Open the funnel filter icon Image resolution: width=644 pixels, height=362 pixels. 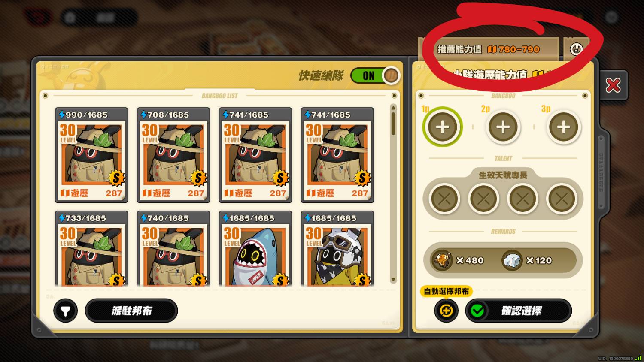[x=66, y=311]
